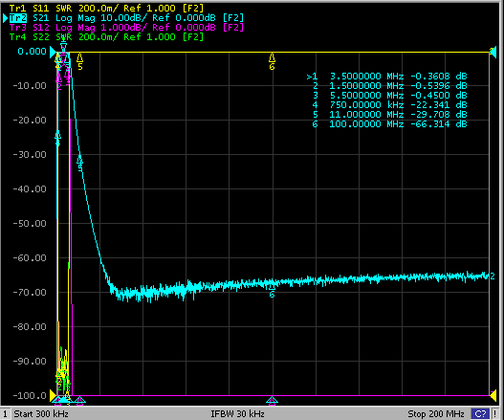
Task: Click the bottom-axis marker 6 triangle
Action: coord(272,400)
